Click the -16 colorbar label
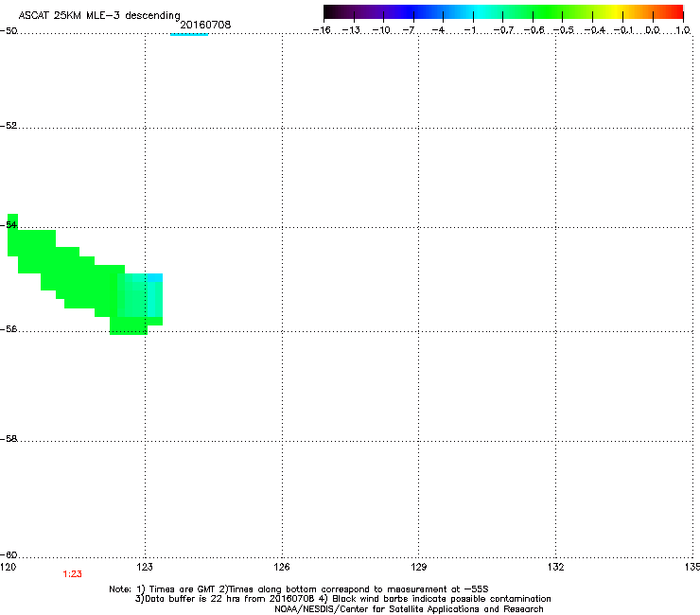The image size is (700, 615). tap(322, 30)
